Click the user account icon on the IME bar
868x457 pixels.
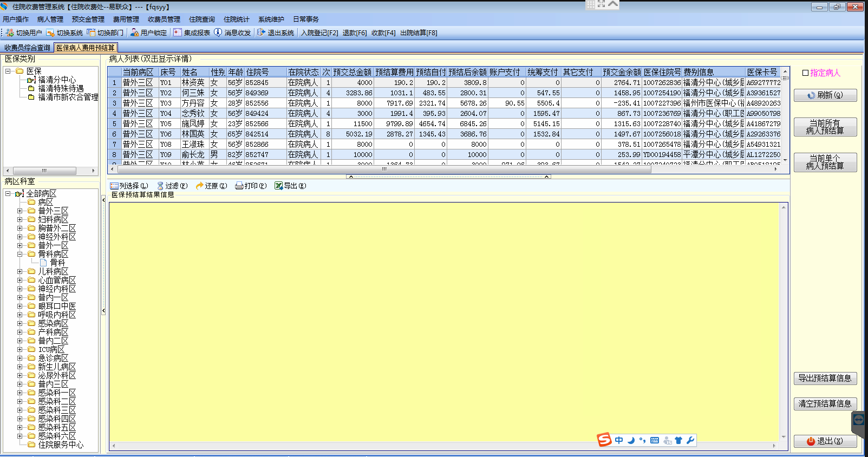[667, 440]
